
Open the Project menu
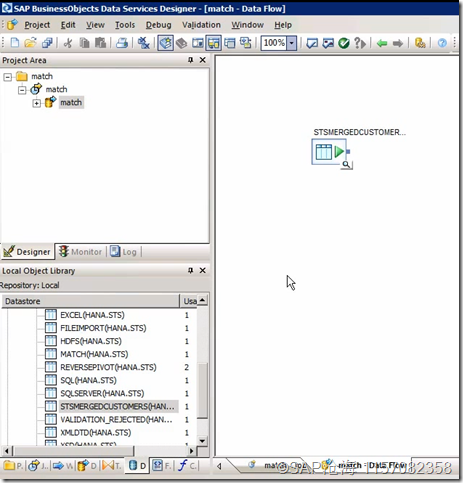[x=37, y=25]
